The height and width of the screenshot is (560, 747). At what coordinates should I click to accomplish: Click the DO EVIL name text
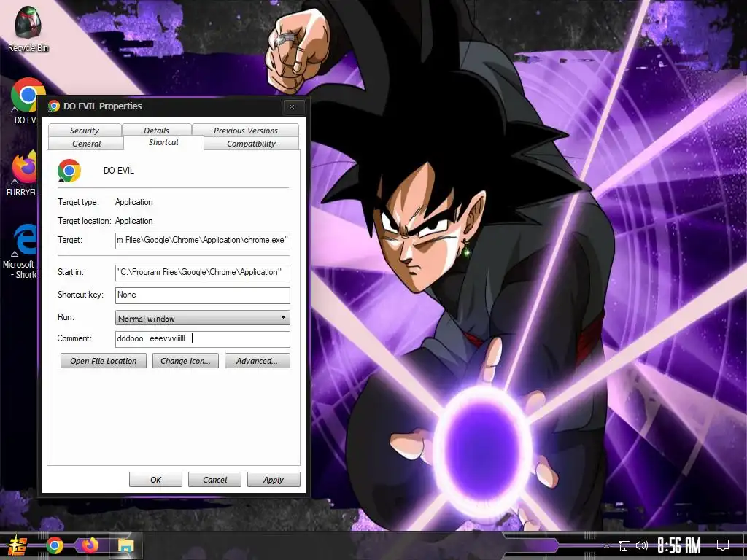[119, 171]
